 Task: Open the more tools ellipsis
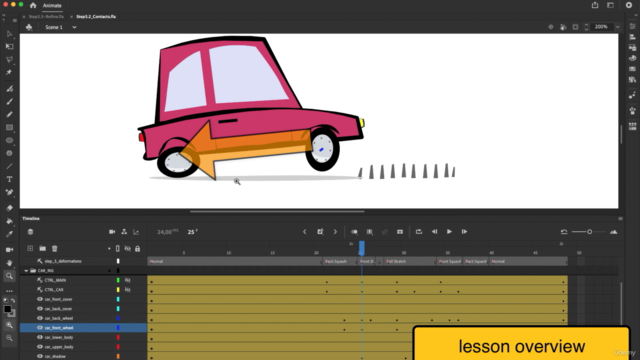click(9, 291)
